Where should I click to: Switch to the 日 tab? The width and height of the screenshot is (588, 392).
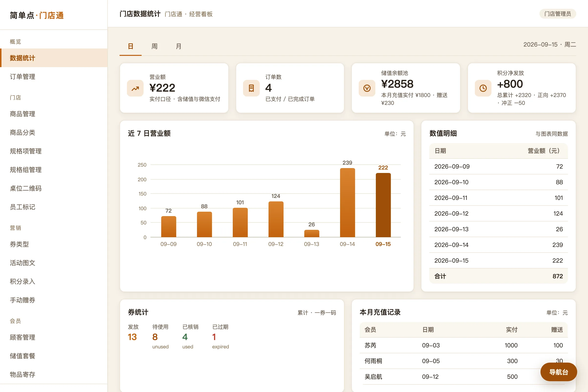pos(131,46)
